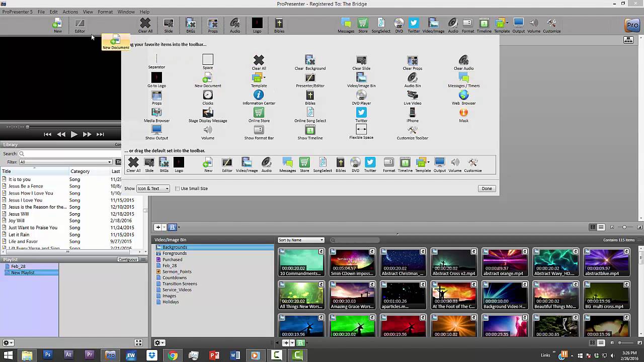
Task: Open the Format menu
Action: click(x=105, y=12)
